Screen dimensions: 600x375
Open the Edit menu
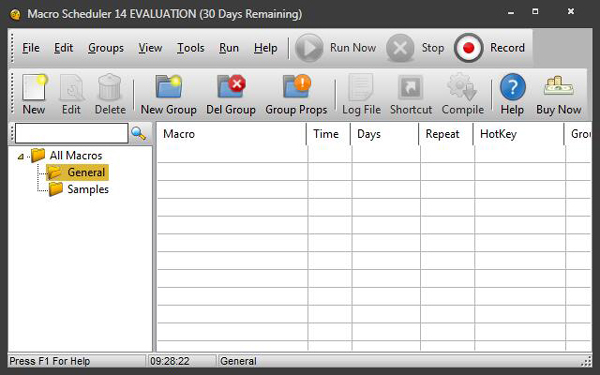[64, 48]
